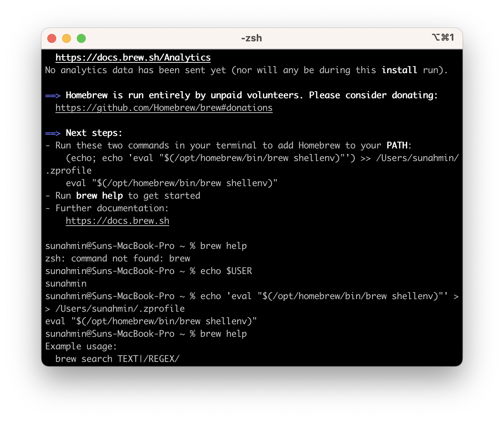Click the first 'brew help' prompt line
Image resolution: width=504 pixels, height=421 pixels.
pyautogui.click(x=146, y=246)
